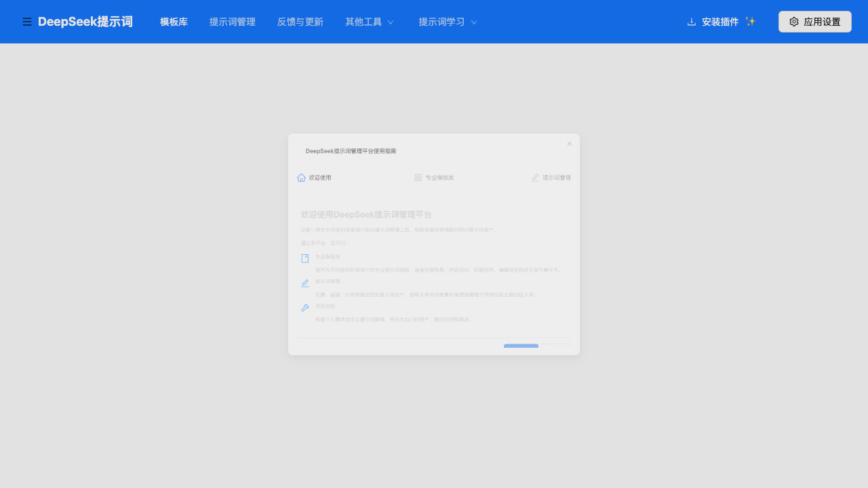Switch to the 模板库 nav tab

pyautogui.click(x=174, y=22)
